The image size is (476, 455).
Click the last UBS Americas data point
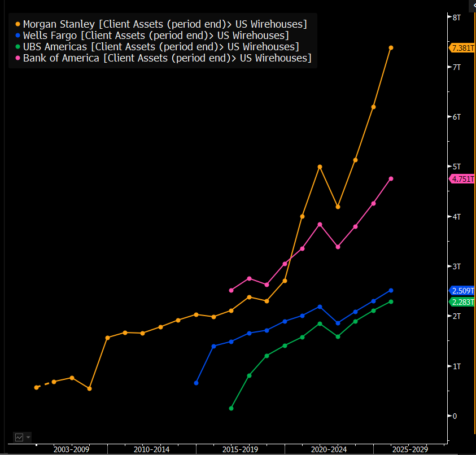391,301
